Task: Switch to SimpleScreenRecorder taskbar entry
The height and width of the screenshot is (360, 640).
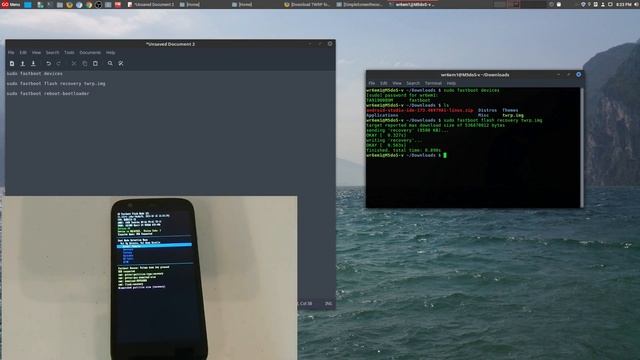Action: [360, 4]
